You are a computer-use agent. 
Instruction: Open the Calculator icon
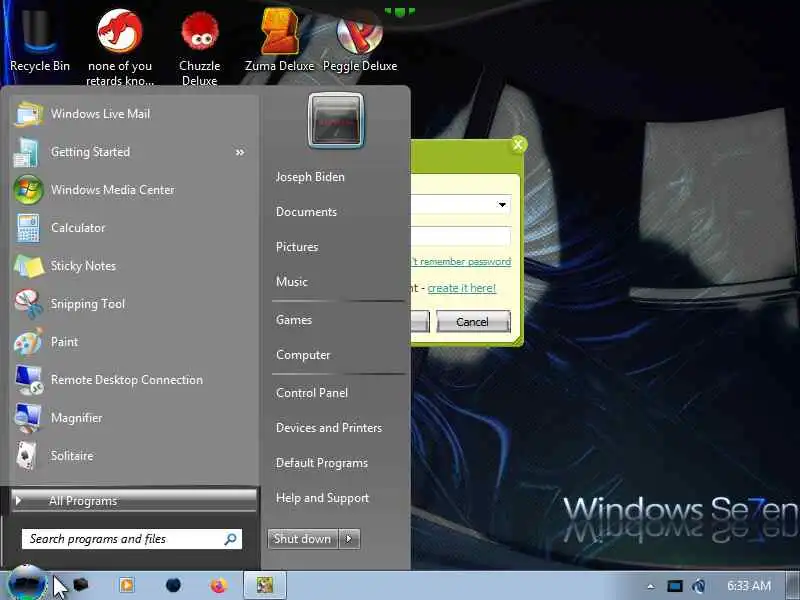28,228
